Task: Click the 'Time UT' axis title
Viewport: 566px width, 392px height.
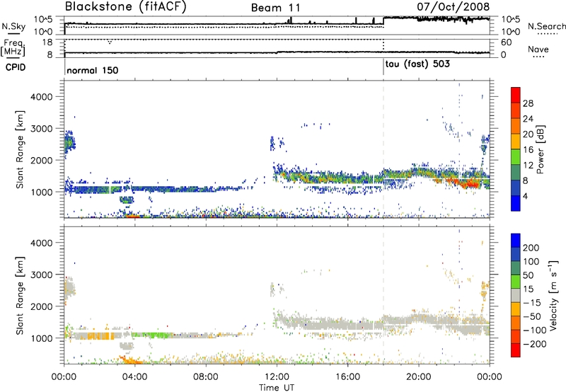Action: 277,388
